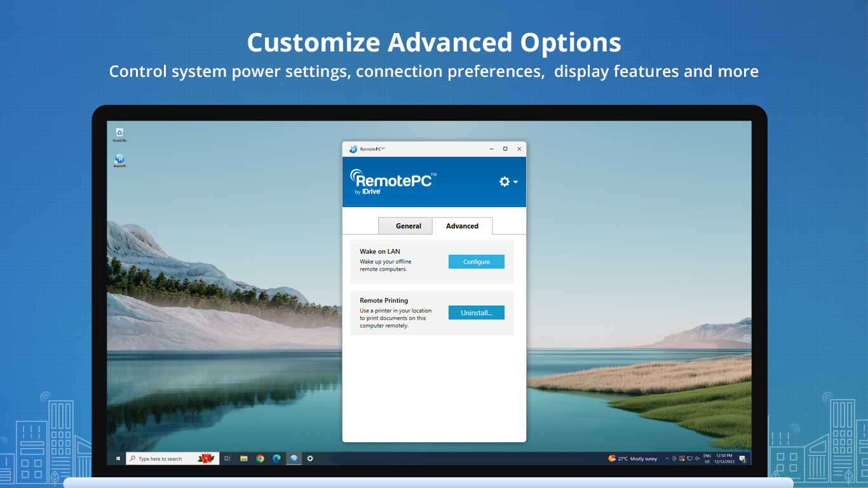
Task: Uninstall Remote Printing
Action: coord(476,312)
